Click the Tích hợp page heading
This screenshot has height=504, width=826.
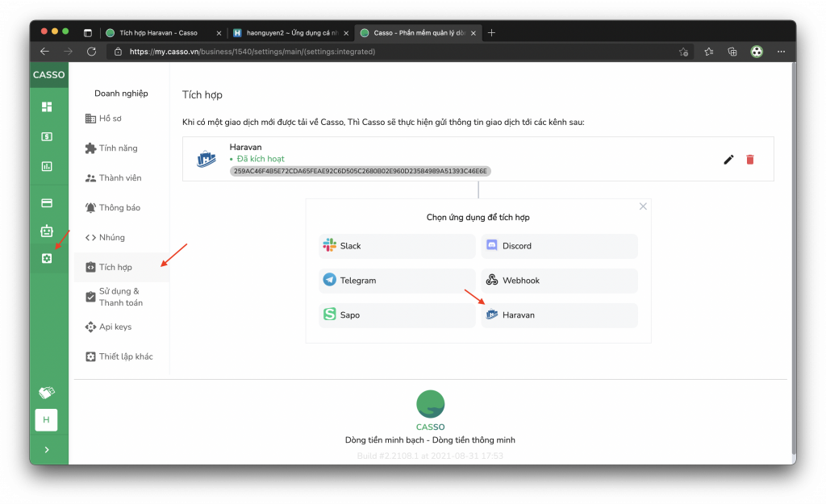coord(202,95)
